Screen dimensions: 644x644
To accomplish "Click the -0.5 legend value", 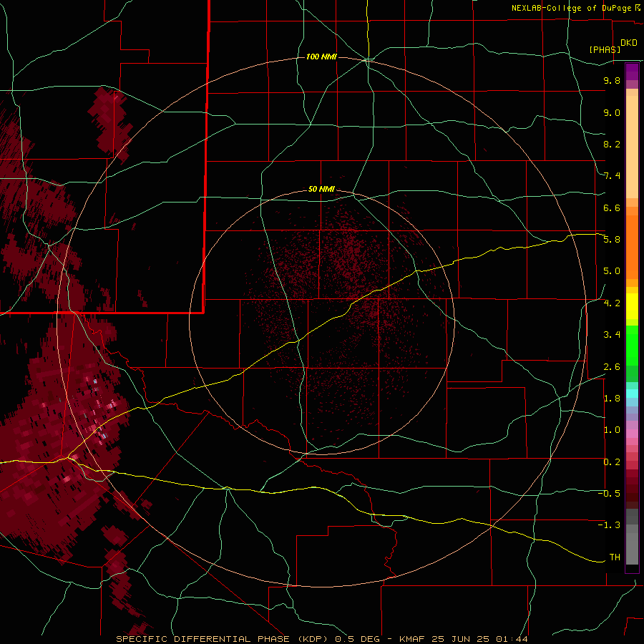I will point(609,494).
